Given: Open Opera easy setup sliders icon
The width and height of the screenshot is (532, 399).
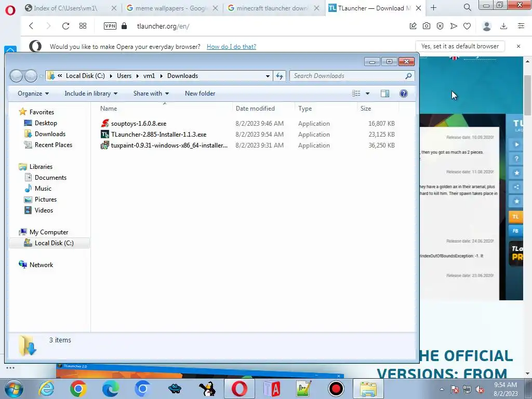Looking at the screenshot, I should tap(521, 26).
